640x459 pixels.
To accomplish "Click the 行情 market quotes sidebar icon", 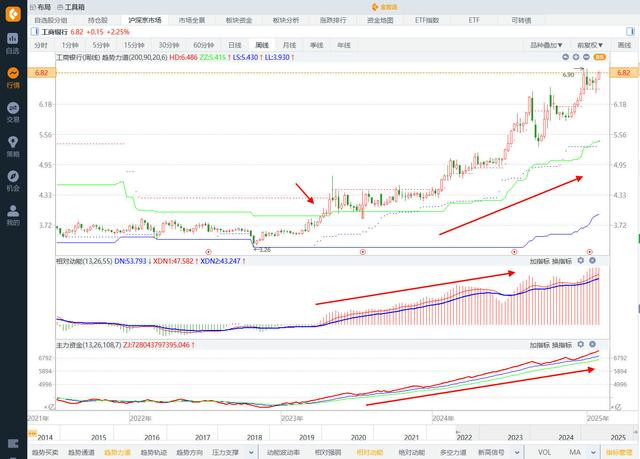I will click(12, 76).
